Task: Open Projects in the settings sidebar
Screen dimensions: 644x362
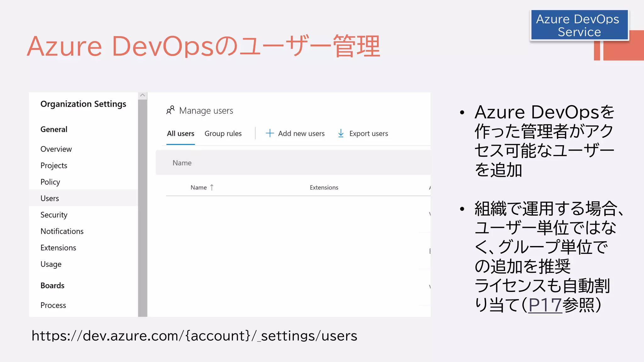Action: coord(54,166)
